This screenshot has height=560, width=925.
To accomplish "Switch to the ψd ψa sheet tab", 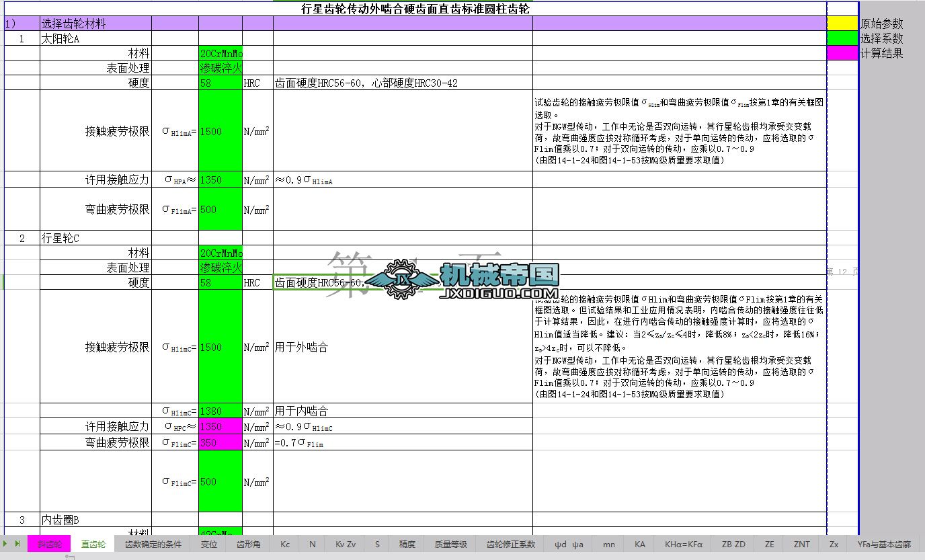I will point(569,544).
